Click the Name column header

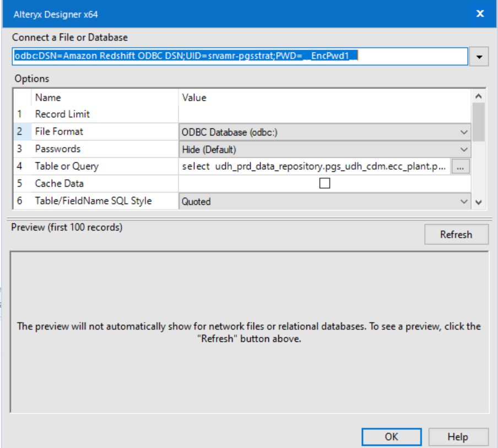[x=48, y=97]
